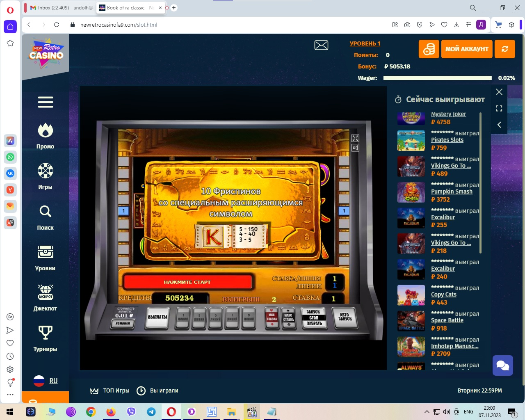Image resolution: width=525 pixels, height=420 pixels.
Task: Go back to the previous page
Action: [29, 25]
